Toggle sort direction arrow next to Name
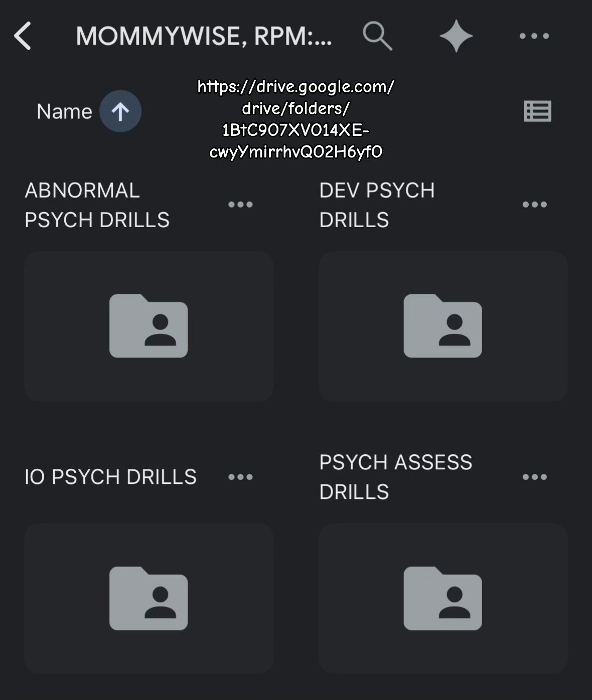Image resolution: width=592 pixels, height=700 pixels. click(120, 111)
